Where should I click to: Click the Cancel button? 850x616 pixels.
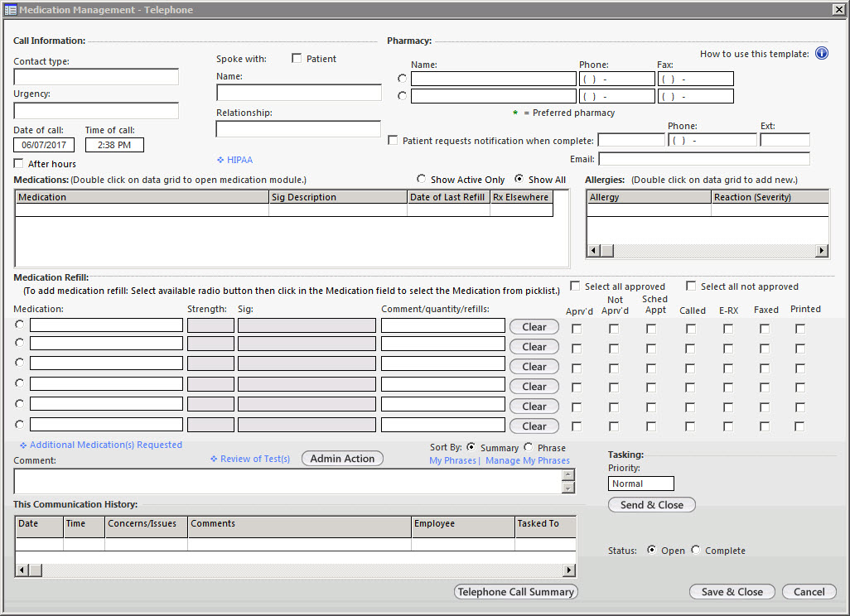coord(809,592)
